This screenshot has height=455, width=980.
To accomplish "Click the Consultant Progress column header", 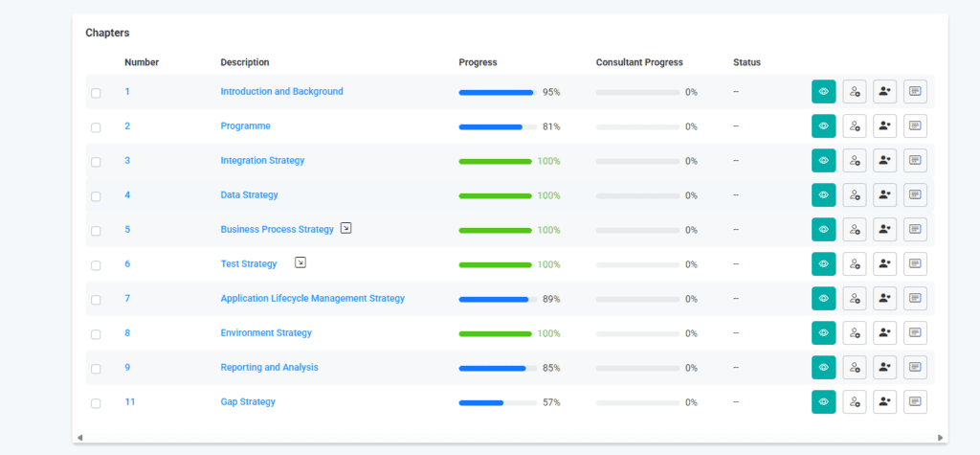I will (639, 62).
